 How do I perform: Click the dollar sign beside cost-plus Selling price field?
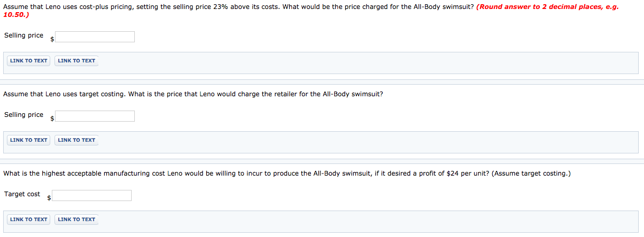(x=52, y=39)
